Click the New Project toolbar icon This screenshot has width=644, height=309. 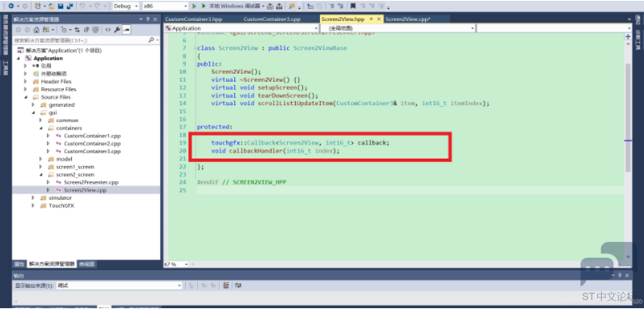click(38, 6)
